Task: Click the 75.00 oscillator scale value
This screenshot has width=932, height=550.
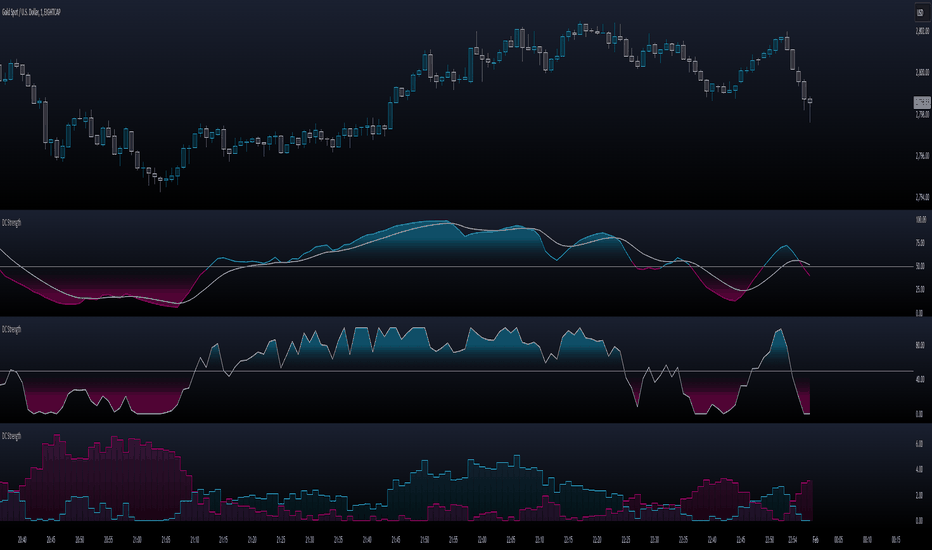Action: pyautogui.click(x=920, y=243)
